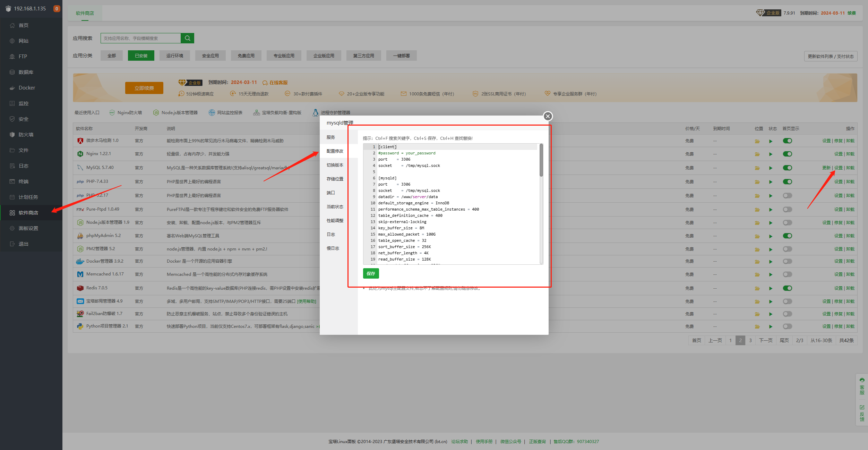868x450 pixels.
Task: Click the 续费 link at top right
Action: [852, 13]
